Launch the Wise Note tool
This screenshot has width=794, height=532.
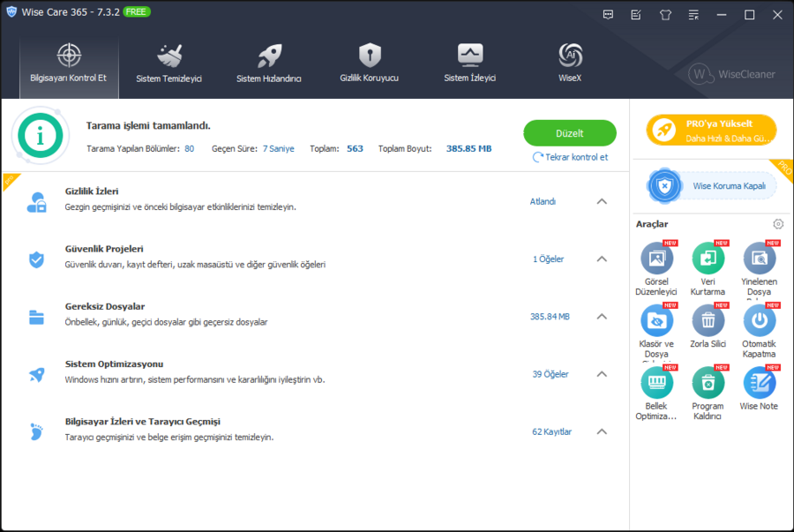[x=759, y=383]
